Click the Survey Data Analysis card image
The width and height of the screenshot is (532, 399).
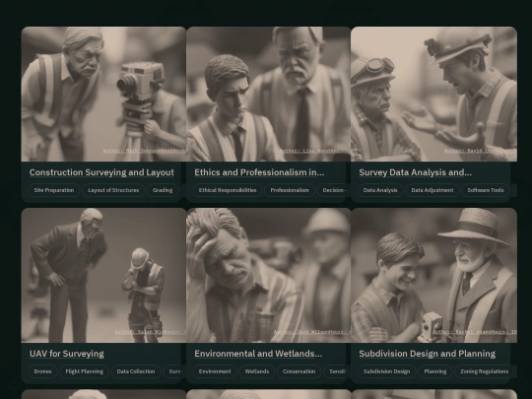pos(433,94)
